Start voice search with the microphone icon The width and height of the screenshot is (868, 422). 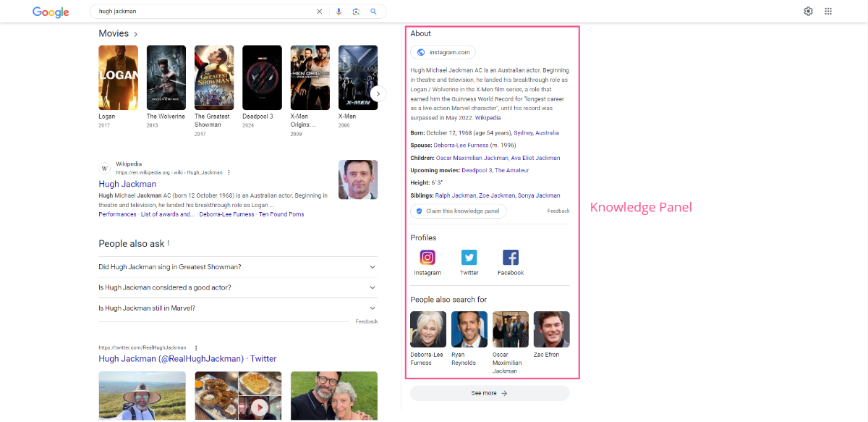coord(339,12)
